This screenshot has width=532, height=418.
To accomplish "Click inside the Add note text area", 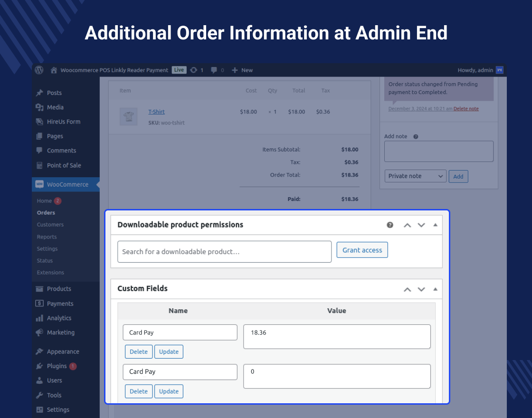I will pyautogui.click(x=438, y=151).
